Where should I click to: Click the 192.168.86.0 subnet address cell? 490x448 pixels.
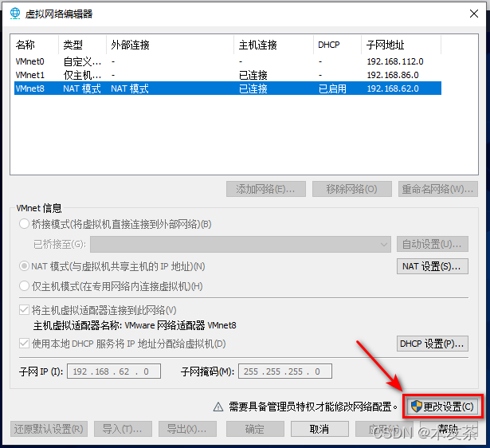point(393,75)
